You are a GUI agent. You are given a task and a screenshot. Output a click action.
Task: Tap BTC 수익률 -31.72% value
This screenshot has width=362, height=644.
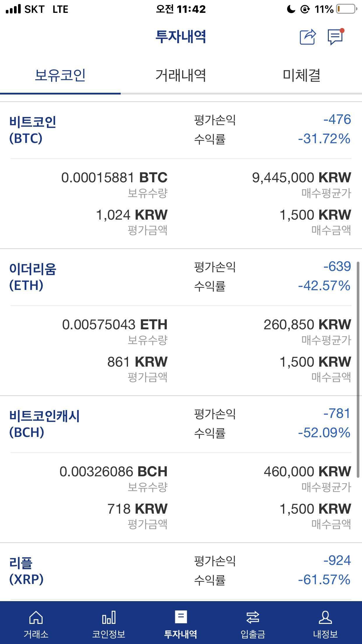point(324,139)
